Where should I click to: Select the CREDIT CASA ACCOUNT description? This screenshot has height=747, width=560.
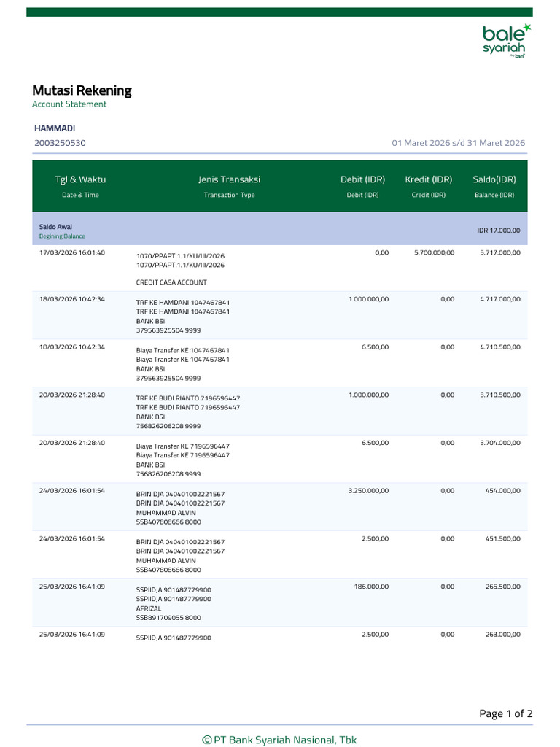click(171, 282)
